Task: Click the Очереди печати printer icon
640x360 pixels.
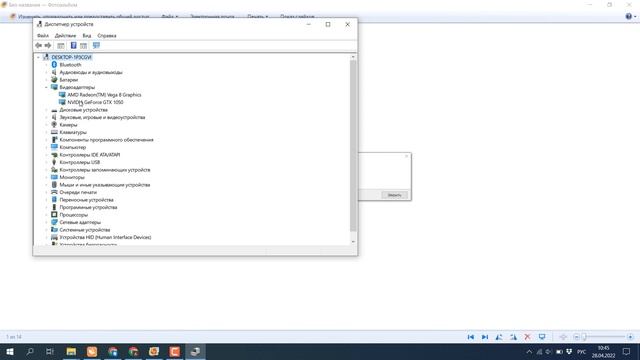Action: pos(54,192)
